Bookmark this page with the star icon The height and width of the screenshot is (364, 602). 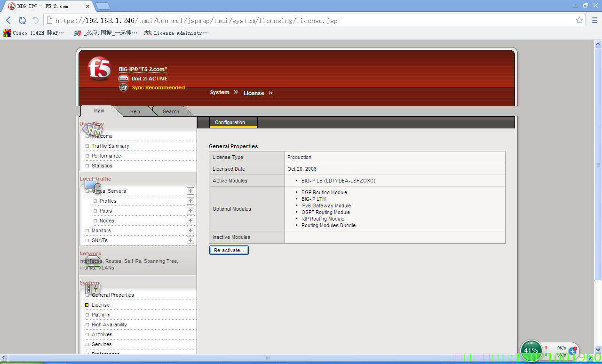pos(579,20)
